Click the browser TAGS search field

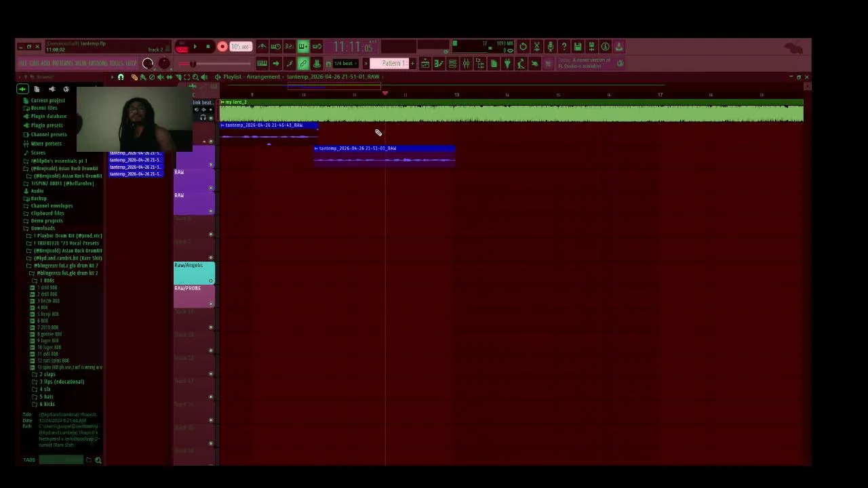point(61,460)
